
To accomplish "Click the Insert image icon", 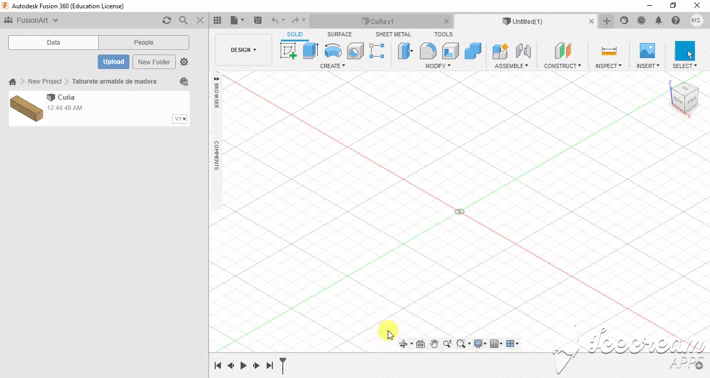I will (x=647, y=51).
